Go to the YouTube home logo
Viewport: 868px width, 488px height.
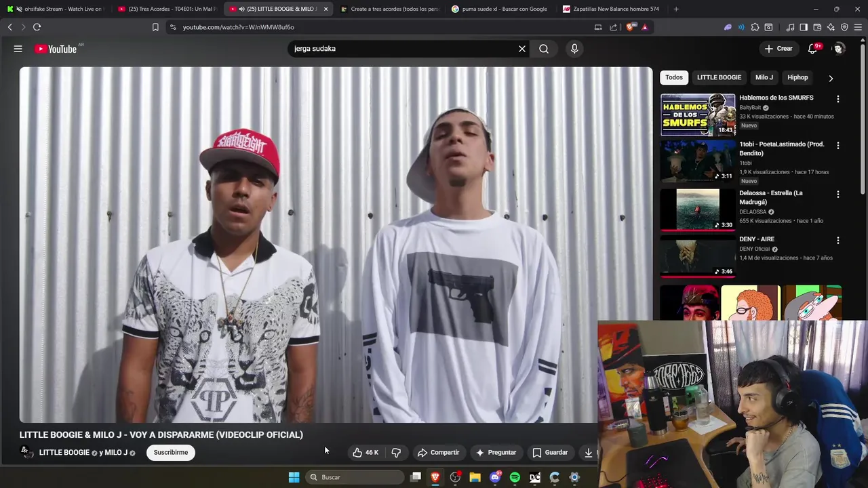point(56,49)
